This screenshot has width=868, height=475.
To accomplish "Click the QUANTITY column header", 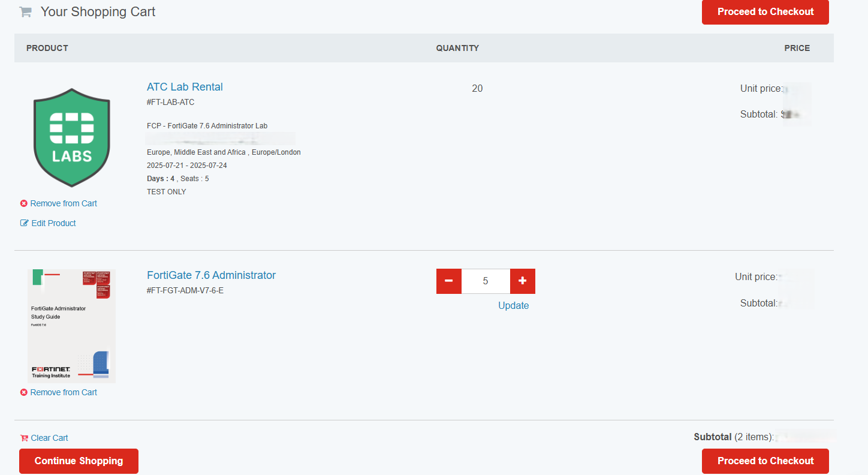I will [457, 48].
